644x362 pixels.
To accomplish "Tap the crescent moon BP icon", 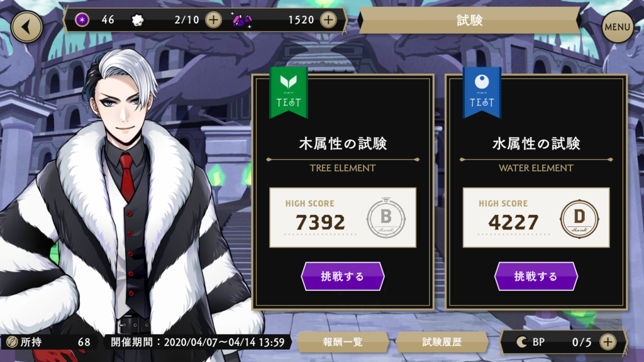I will coord(521,341).
